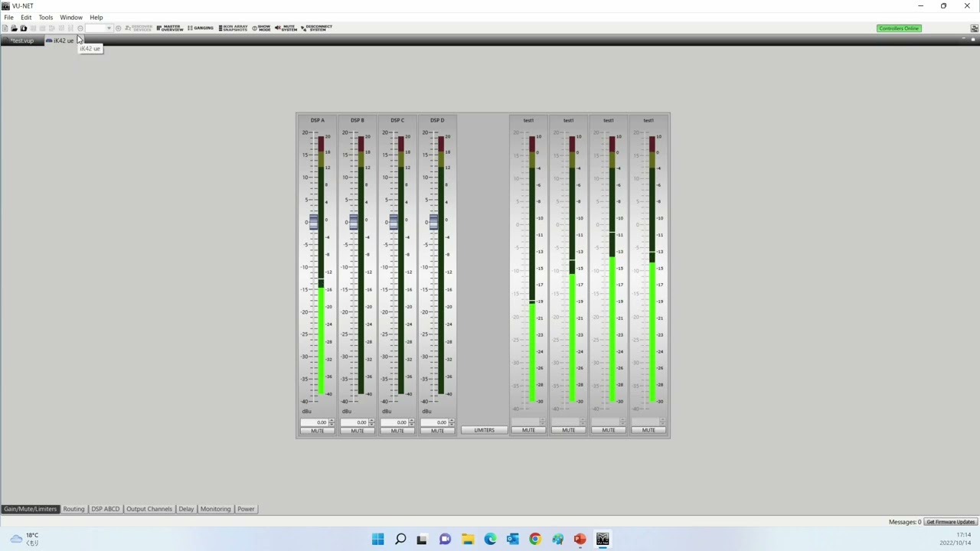980x551 pixels.
Task: Switch to the Routing tab
Action: tap(73, 509)
